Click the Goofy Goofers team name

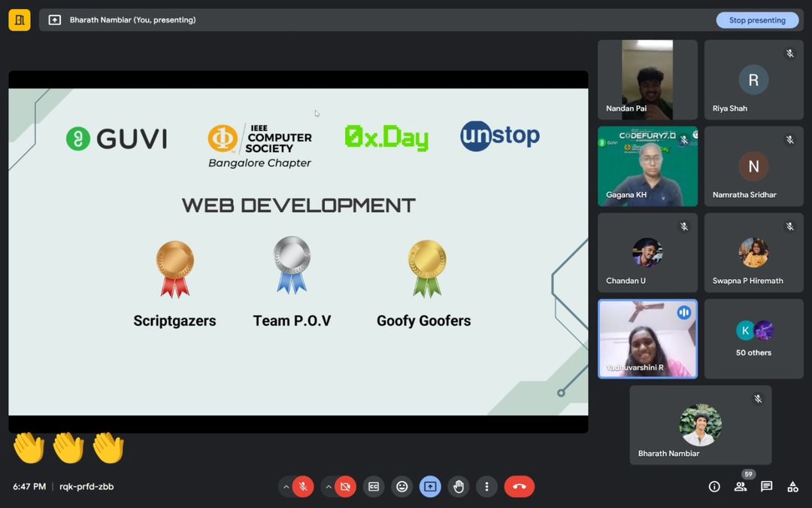[423, 321]
